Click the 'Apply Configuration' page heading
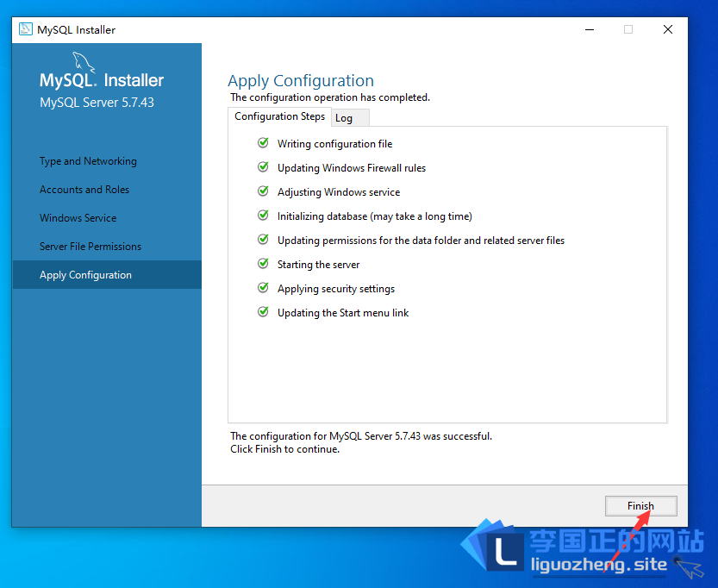Viewport: 718px width, 588px height. (301, 81)
